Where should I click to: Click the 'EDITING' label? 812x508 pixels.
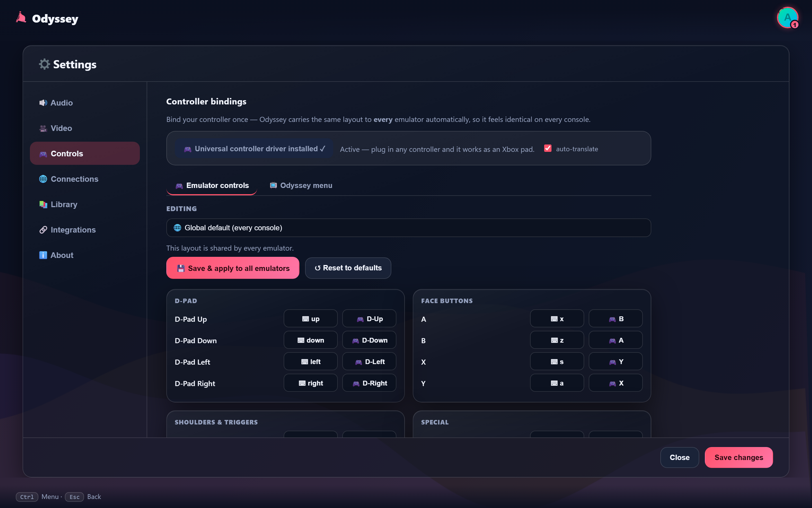click(182, 209)
